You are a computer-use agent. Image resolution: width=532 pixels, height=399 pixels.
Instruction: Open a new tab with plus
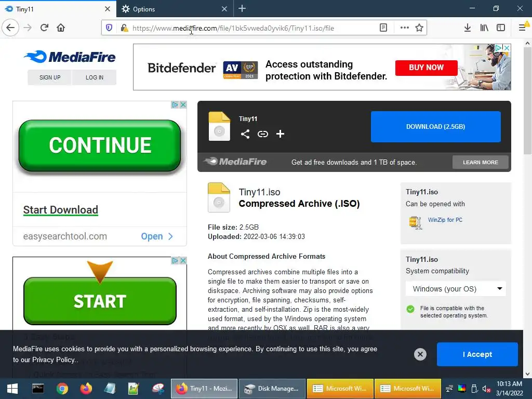242,8
